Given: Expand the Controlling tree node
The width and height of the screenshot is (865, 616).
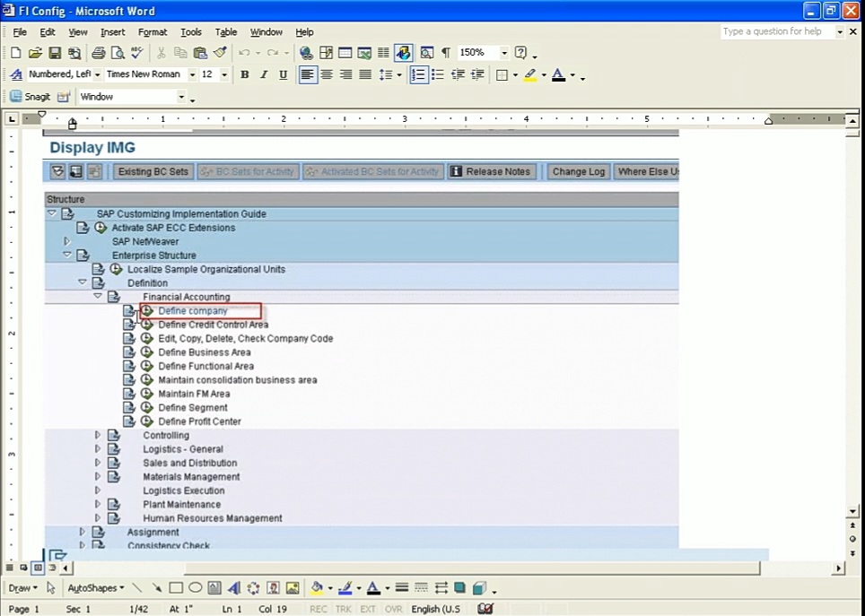Looking at the screenshot, I should pyautogui.click(x=98, y=435).
